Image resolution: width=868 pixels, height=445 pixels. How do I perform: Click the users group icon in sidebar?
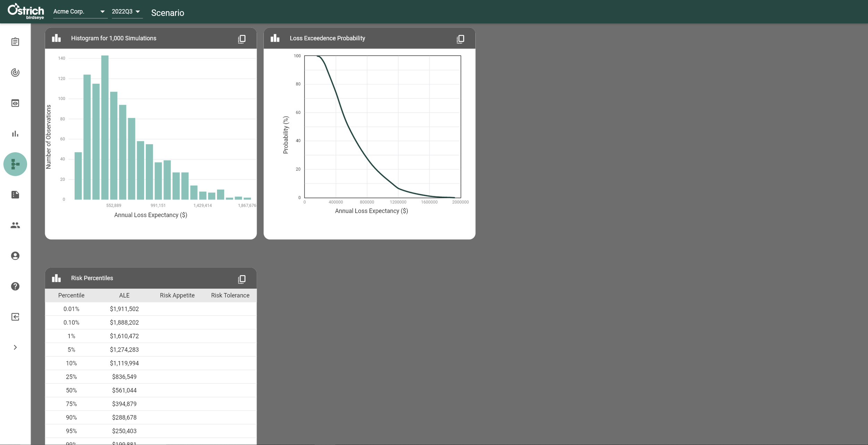[15, 225]
